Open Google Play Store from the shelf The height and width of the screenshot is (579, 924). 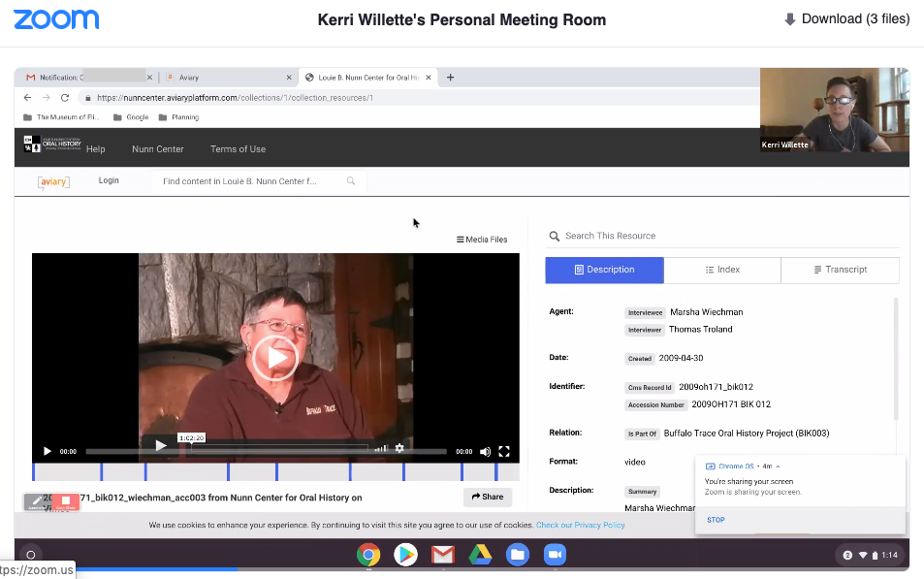(405, 555)
